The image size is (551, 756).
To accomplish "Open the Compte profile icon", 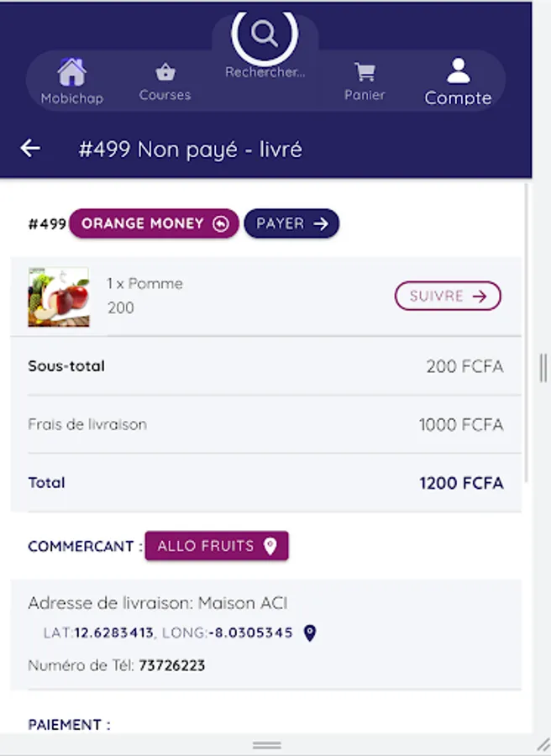I will click(458, 71).
